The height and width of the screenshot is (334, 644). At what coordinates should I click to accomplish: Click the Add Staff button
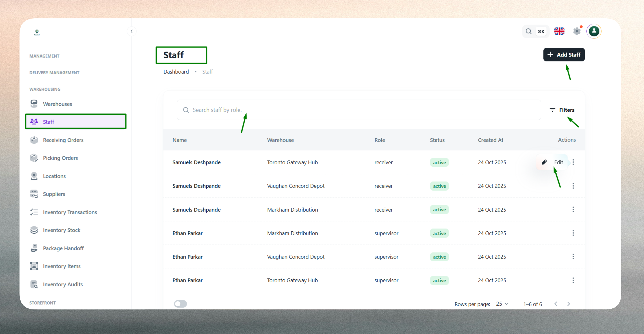coord(564,54)
